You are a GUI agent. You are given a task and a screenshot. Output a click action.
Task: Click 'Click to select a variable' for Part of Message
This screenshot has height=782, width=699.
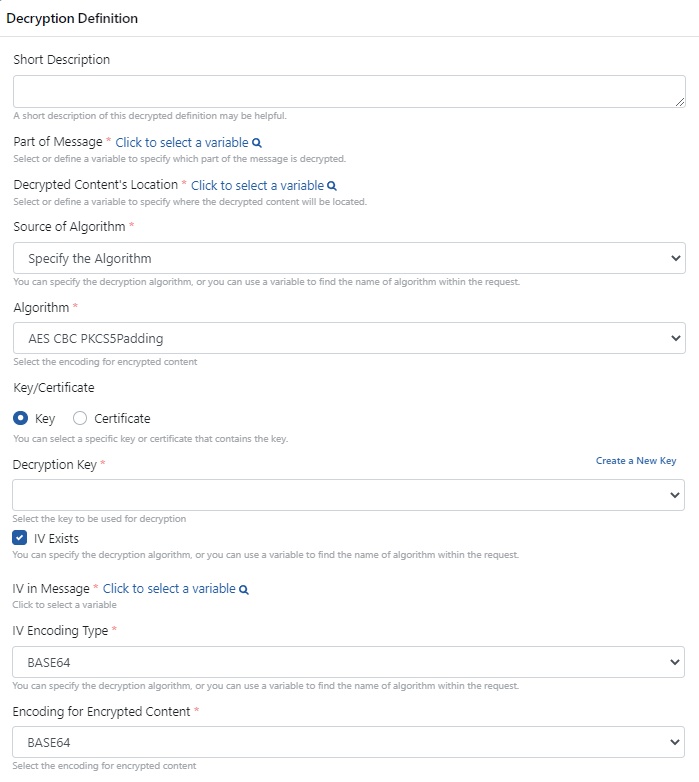tap(181, 143)
